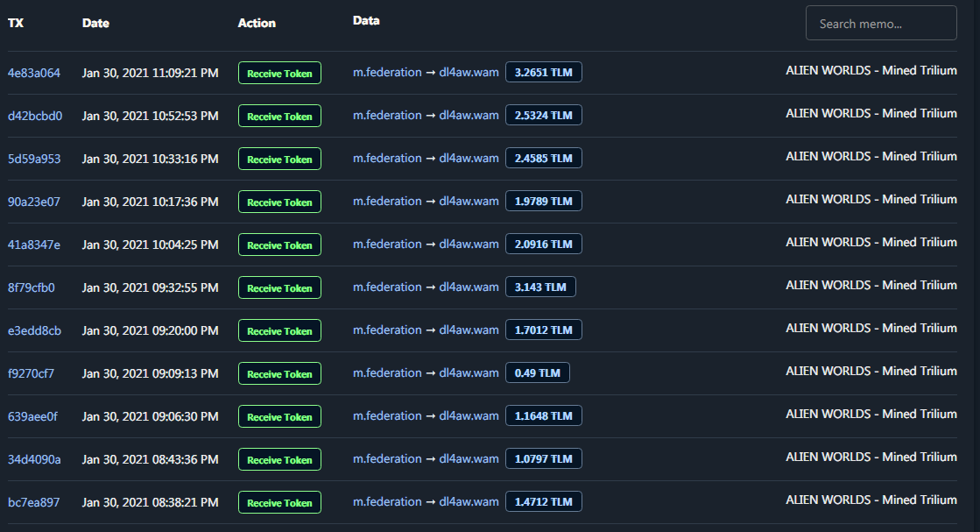Open dl4aw.wam account in 4e83a064 row
This screenshot has height=532, width=980.
pyautogui.click(x=469, y=72)
